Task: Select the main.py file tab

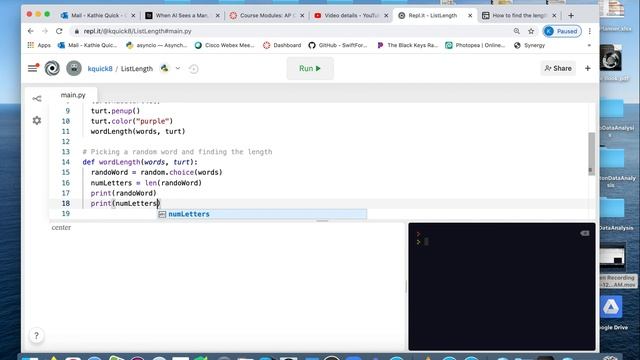Action: 73,95
